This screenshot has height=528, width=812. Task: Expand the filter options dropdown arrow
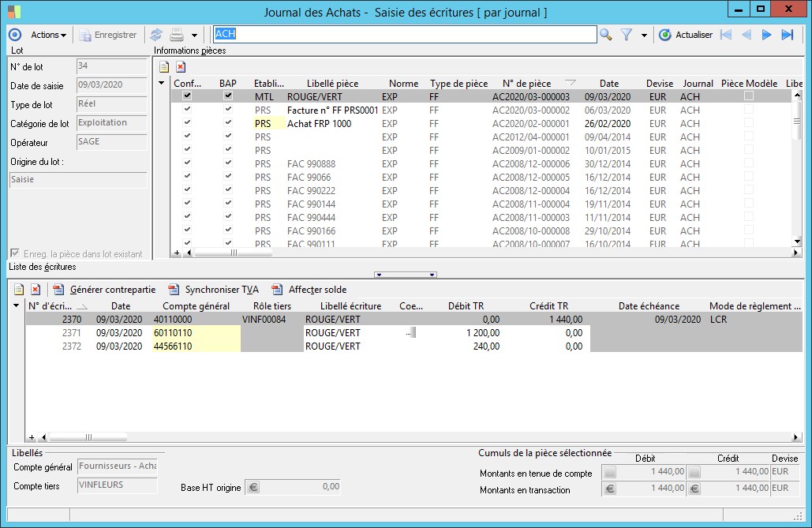pyautogui.click(x=644, y=36)
